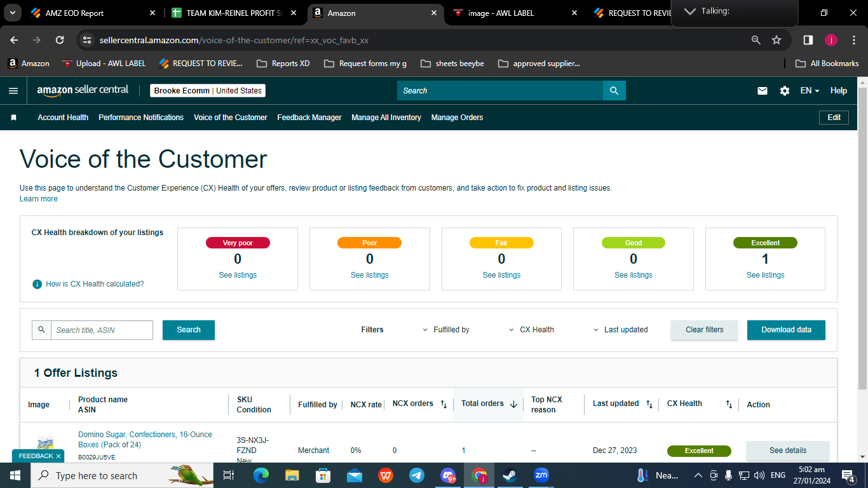Open the Windows Start menu

[x=15, y=475]
